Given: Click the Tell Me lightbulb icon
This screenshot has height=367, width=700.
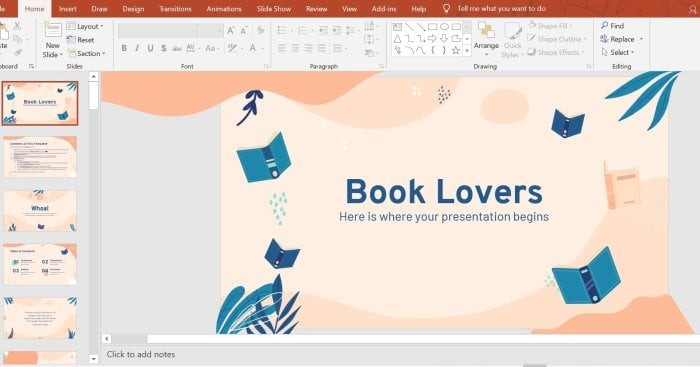Looking at the screenshot, I should [446, 8].
